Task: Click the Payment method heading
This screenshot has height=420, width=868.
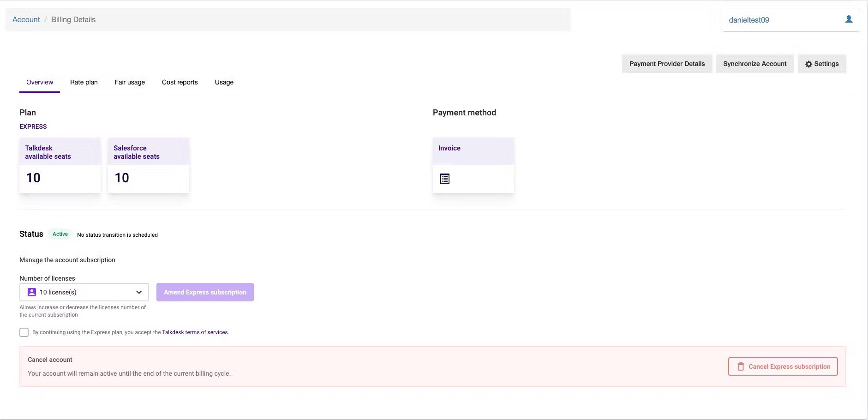Action: (464, 113)
